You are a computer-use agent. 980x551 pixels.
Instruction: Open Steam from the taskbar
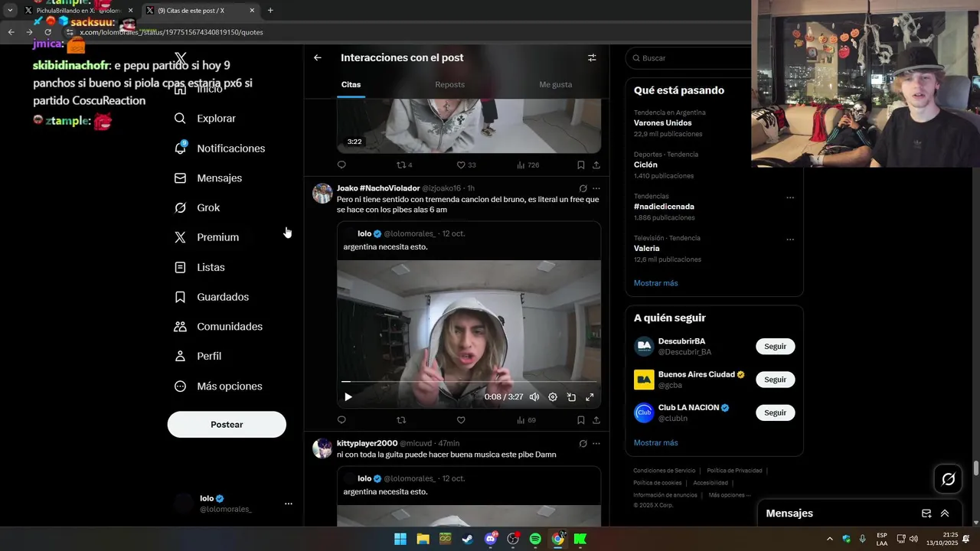(x=467, y=539)
